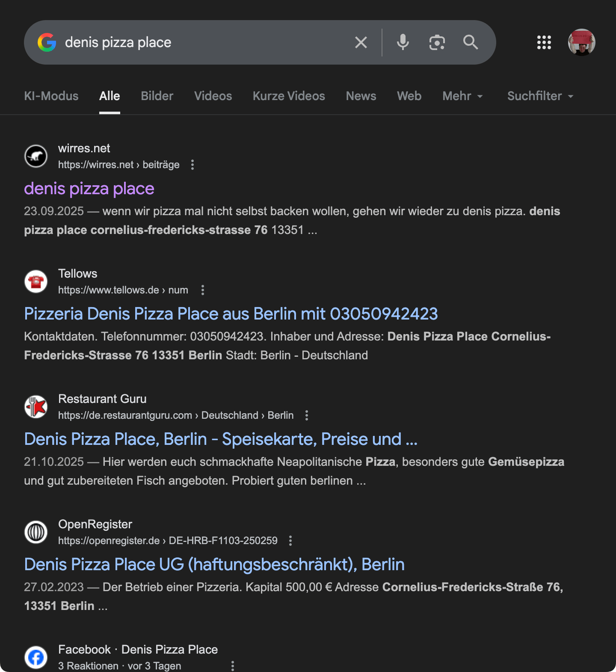Clear the search query with X icon
616x672 pixels.
point(361,42)
